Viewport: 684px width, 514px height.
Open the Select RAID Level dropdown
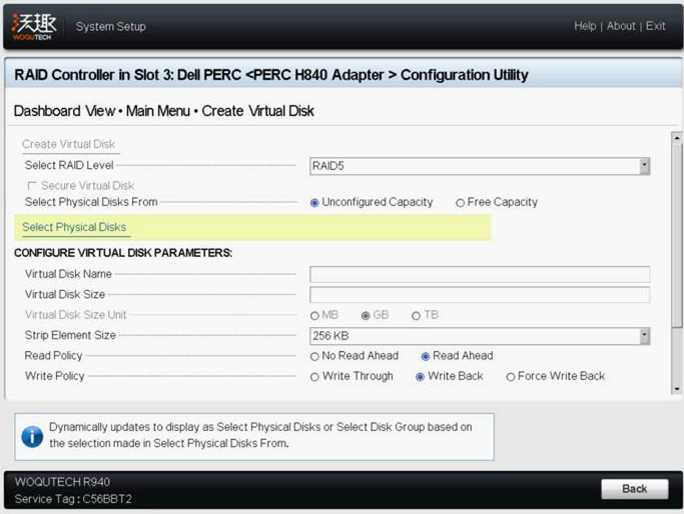479,166
